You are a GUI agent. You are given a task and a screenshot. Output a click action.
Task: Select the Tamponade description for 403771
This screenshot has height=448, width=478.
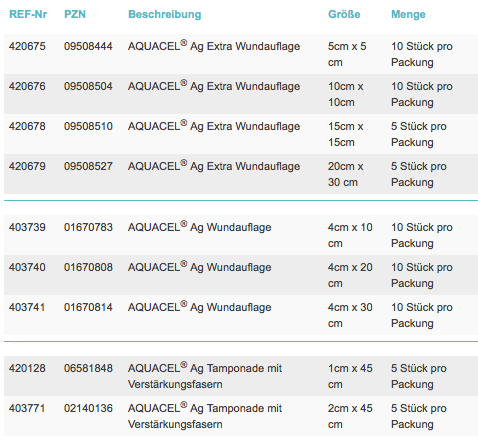tap(205, 416)
